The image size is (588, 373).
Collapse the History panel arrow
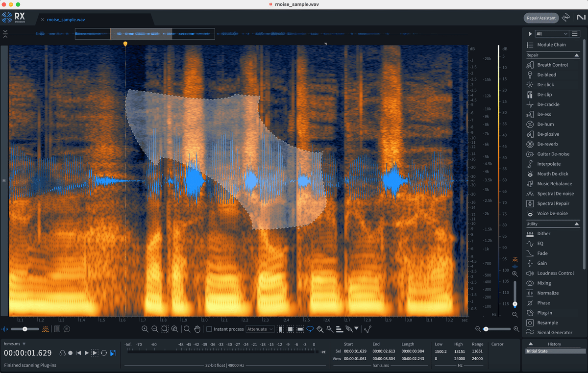pos(530,344)
